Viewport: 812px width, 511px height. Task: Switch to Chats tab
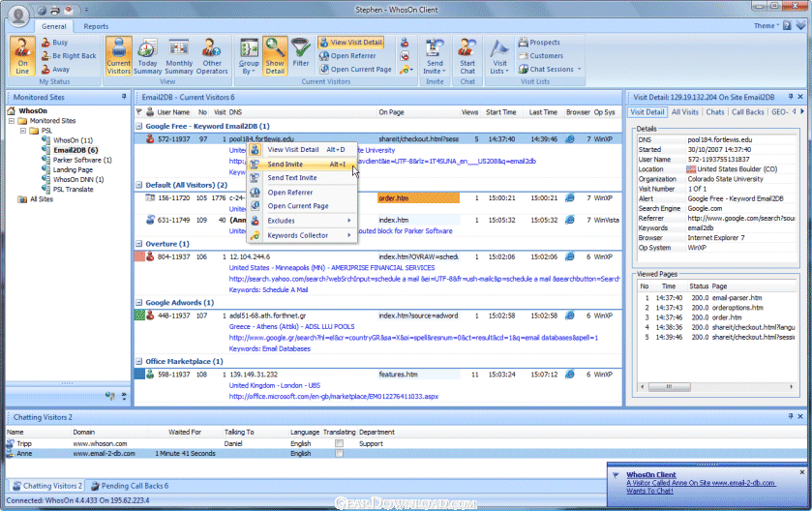pos(714,112)
